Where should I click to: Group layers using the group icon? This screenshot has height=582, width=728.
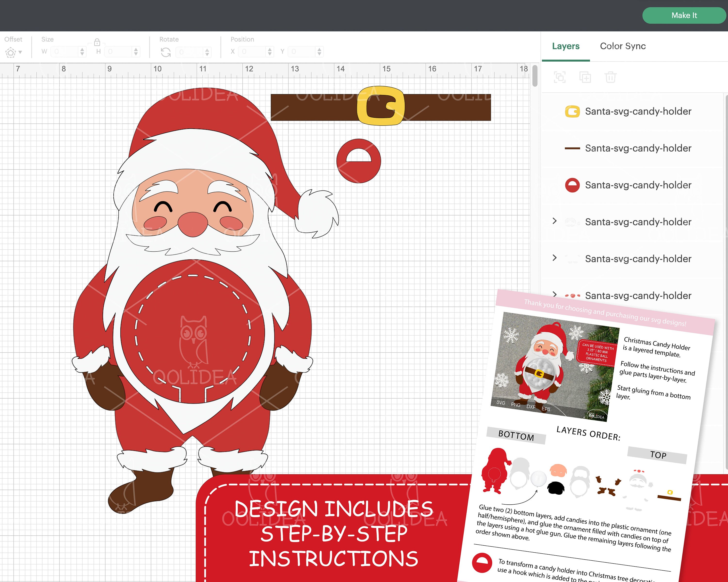pyautogui.click(x=560, y=77)
